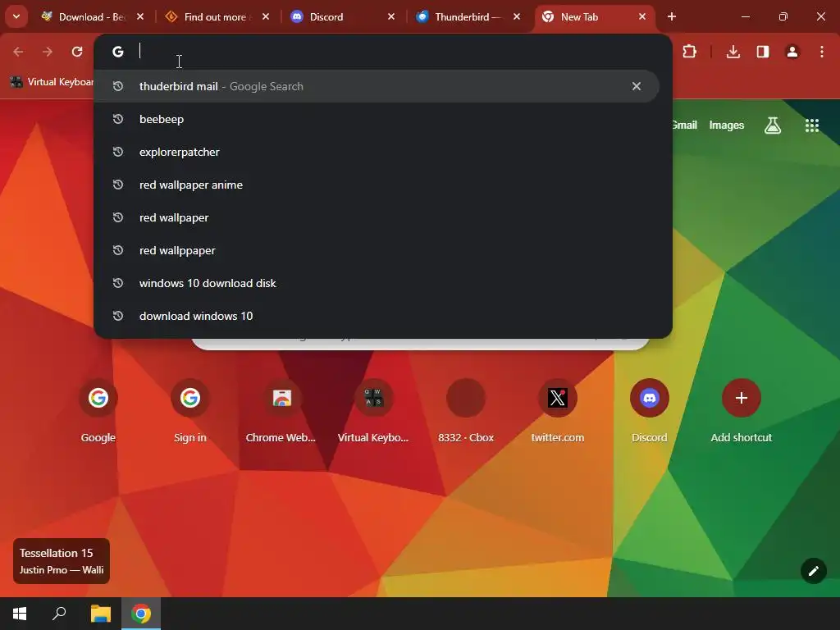Focus the address bar text field
This screenshot has width=840, height=630.
click(x=396, y=52)
